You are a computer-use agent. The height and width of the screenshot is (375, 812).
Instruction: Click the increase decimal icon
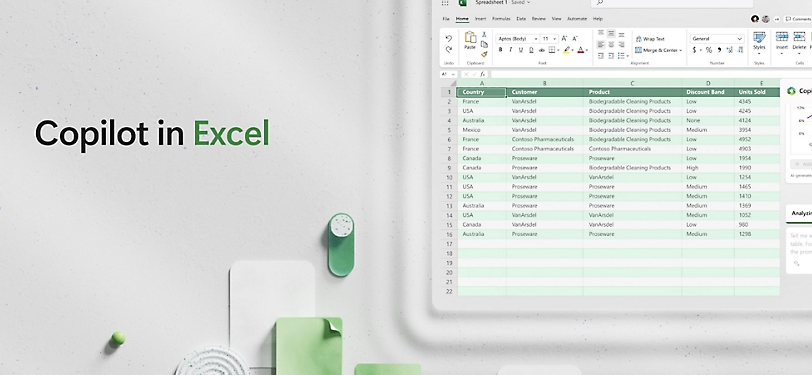730,50
